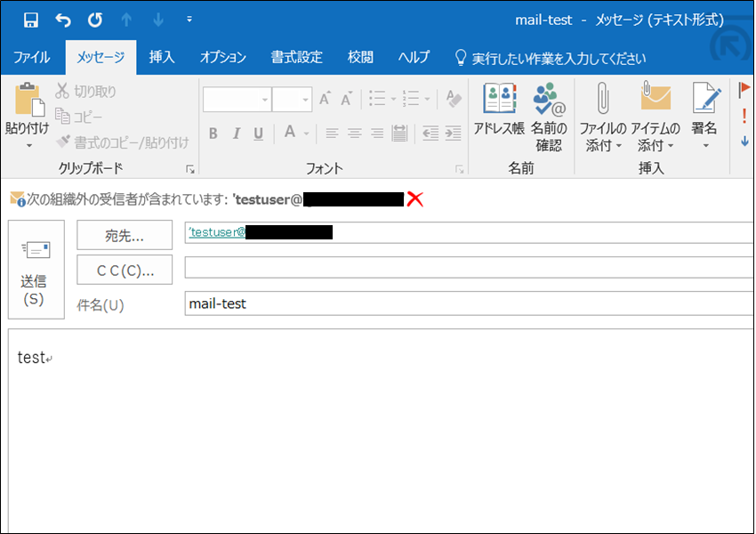The width and height of the screenshot is (756, 534).
Task: Click the Send (送信) button
Action: (33, 270)
